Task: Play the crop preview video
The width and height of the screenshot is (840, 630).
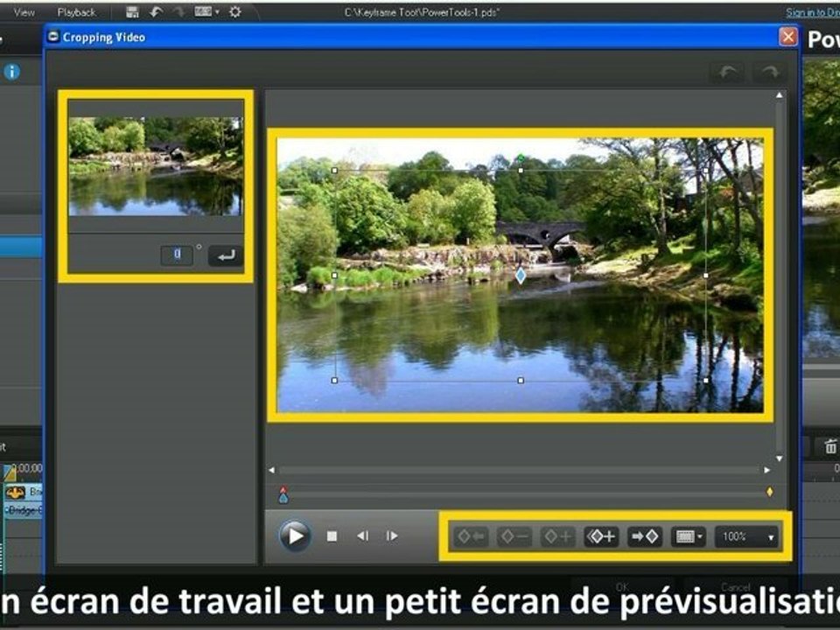Action: (x=295, y=535)
